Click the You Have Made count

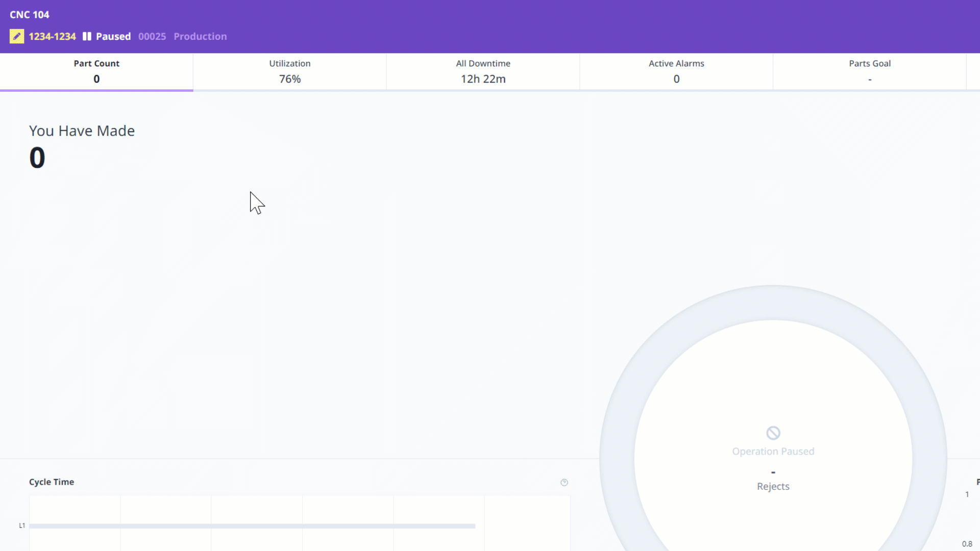coord(37,158)
